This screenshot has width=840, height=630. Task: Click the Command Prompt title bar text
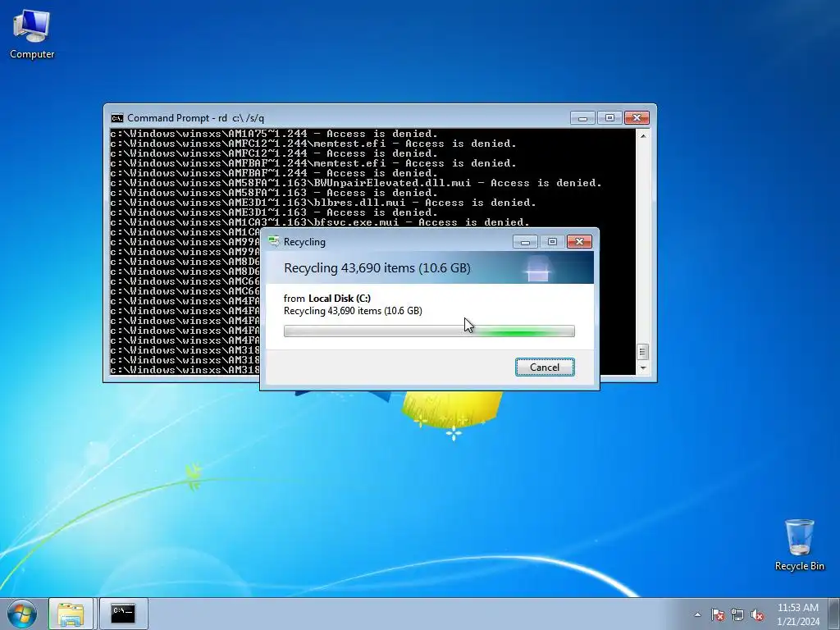[195, 118]
